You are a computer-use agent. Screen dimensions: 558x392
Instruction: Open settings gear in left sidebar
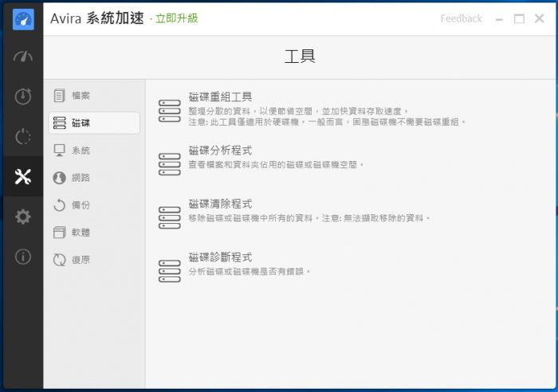point(23,217)
